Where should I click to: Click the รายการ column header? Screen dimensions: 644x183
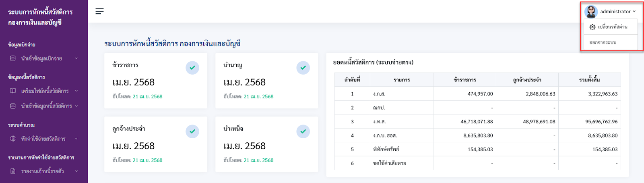point(402,80)
